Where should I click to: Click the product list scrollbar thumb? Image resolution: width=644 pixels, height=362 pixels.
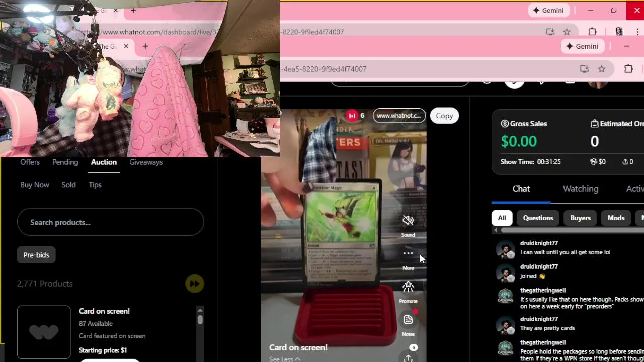click(x=200, y=320)
